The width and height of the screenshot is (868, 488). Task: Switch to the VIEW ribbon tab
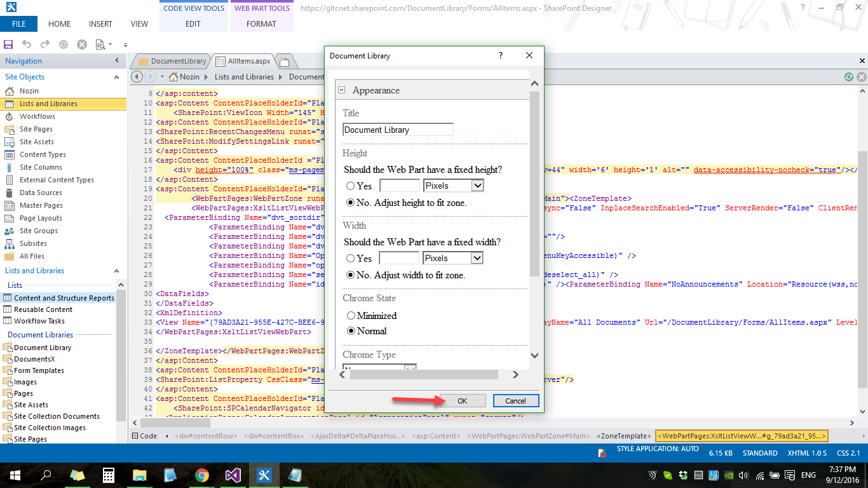[139, 24]
